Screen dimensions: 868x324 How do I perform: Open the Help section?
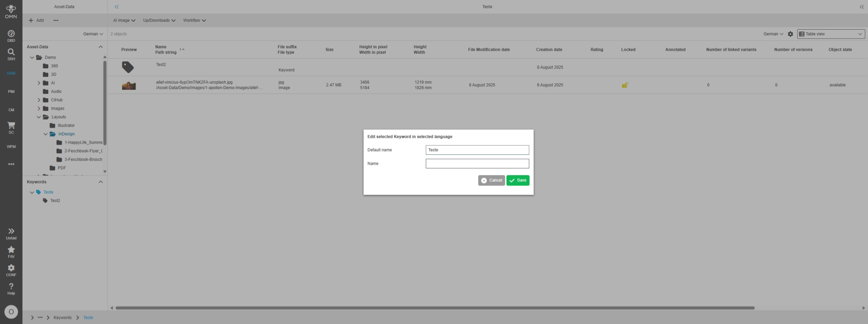pyautogui.click(x=11, y=289)
